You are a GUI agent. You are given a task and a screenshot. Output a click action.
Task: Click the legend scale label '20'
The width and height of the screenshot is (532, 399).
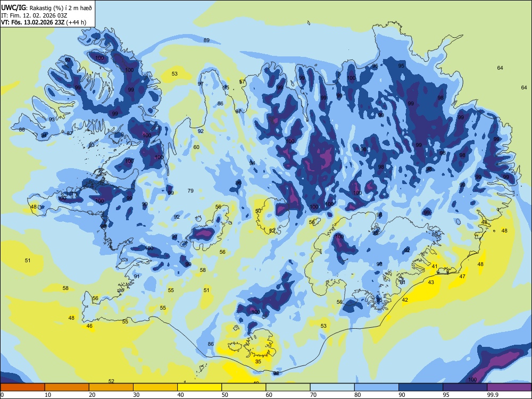click(92, 395)
